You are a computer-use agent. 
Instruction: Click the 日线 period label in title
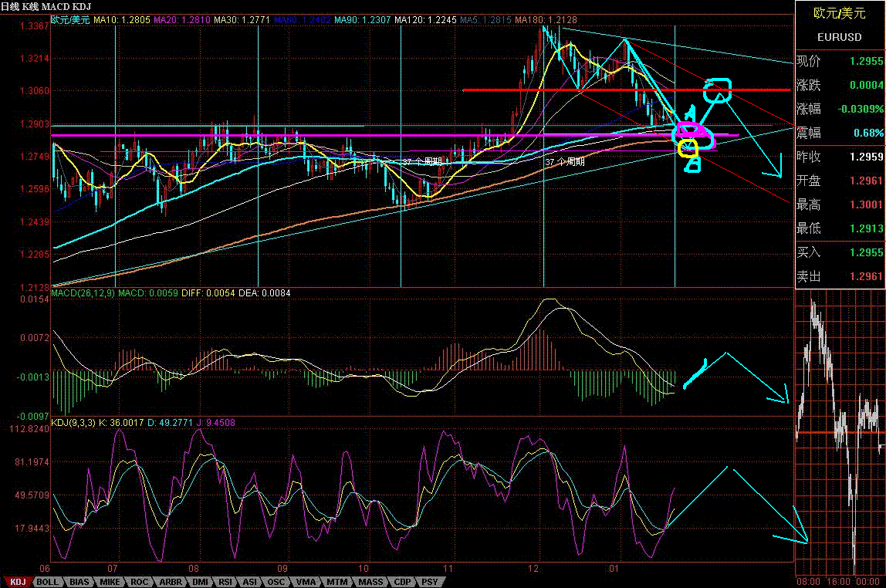[x=9, y=7]
